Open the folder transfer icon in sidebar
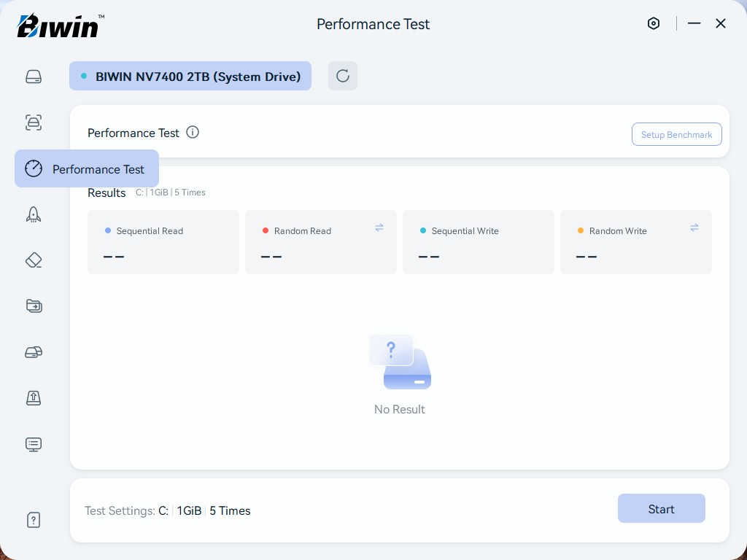The width and height of the screenshot is (747, 560). tap(34, 306)
